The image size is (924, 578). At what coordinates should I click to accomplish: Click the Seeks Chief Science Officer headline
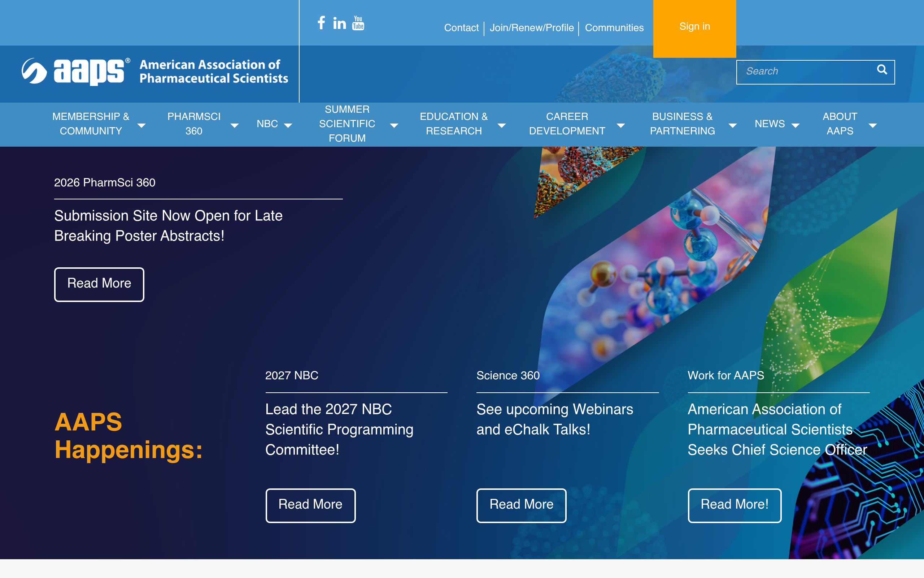pyautogui.click(x=777, y=429)
